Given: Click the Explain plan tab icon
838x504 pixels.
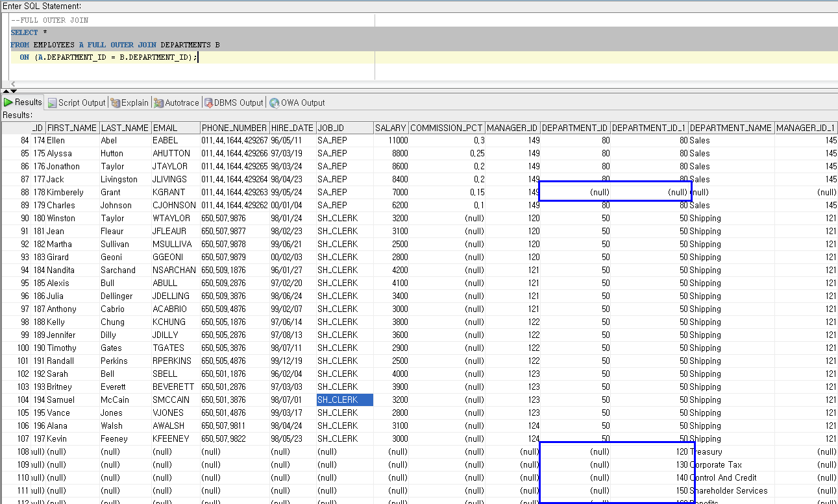Looking at the screenshot, I should tap(116, 102).
